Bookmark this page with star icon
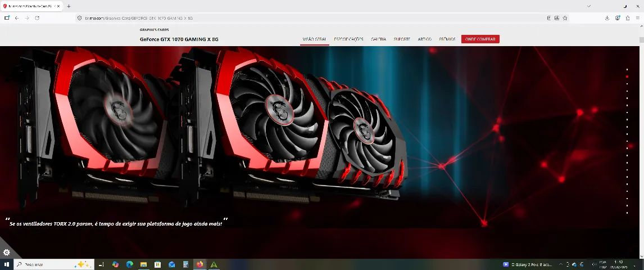Image resolution: width=644 pixels, height=270 pixels. point(565,18)
